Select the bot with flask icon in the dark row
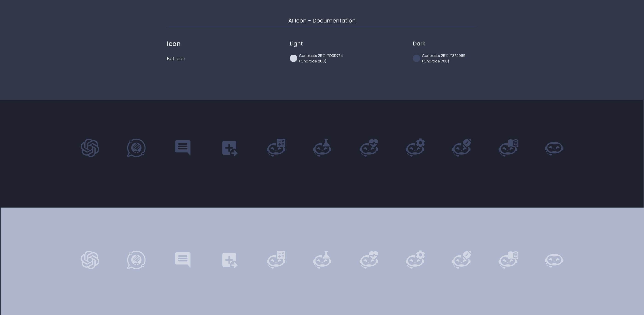644x315 pixels. (322, 148)
